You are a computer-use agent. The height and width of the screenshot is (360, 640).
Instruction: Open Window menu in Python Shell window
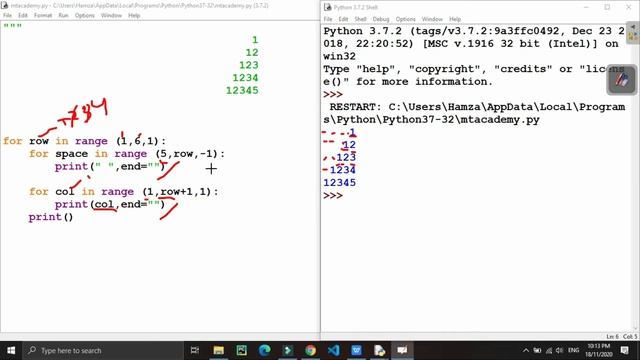click(x=432, y=19)
